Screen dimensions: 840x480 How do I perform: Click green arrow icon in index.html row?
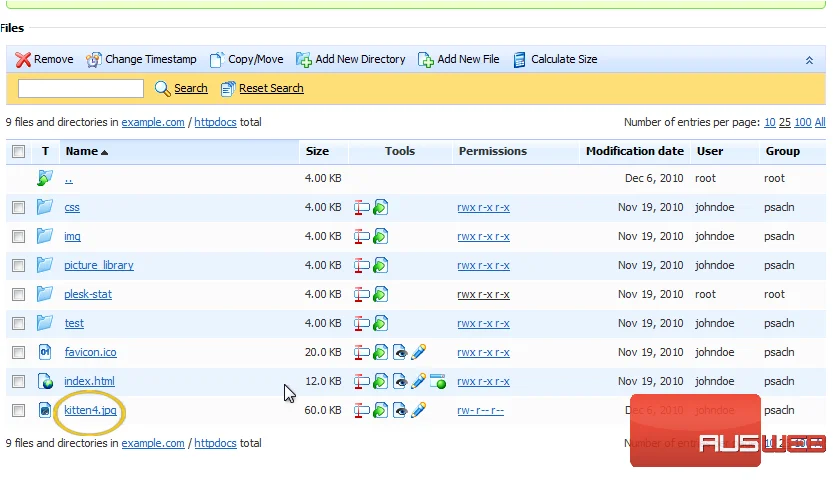[x=380, y=381]
